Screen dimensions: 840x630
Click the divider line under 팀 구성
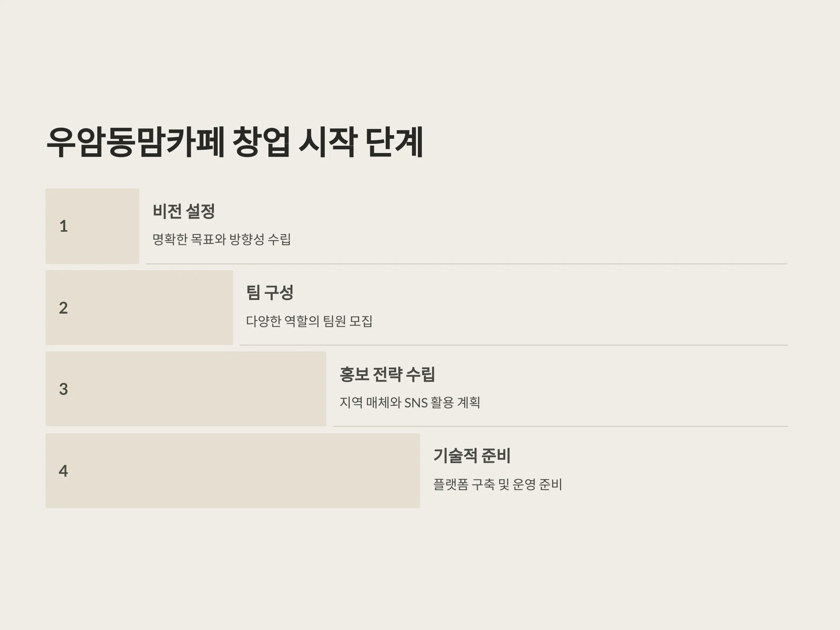(x=514, y=345)
